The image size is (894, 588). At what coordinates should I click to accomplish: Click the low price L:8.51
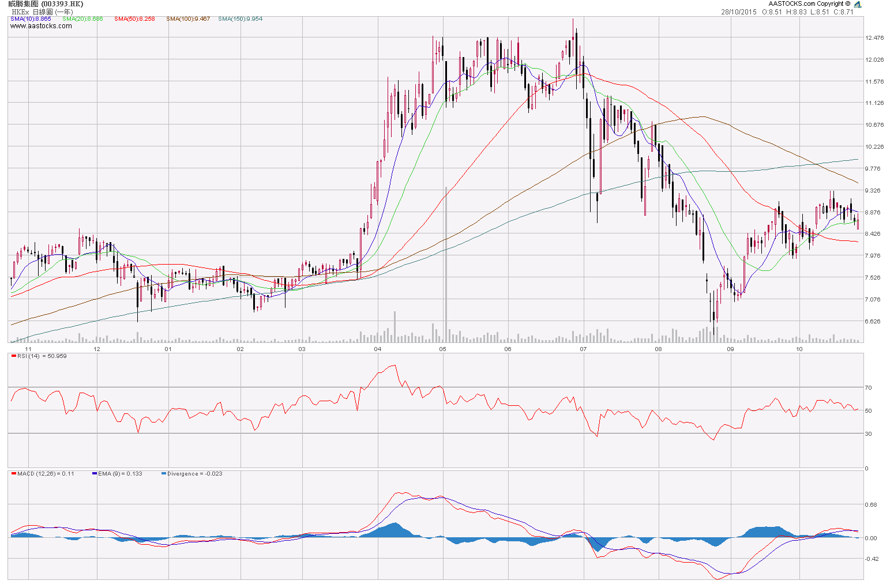(820, 12)
